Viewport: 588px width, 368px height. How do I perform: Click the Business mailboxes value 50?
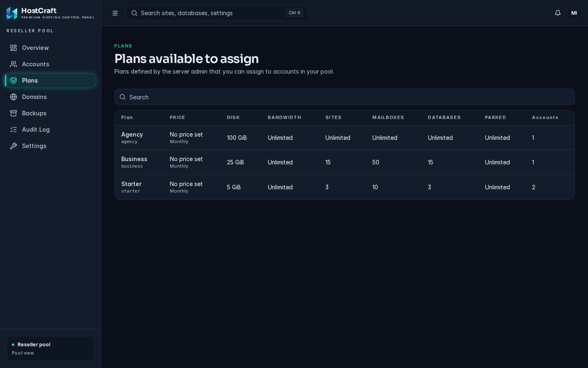376,162
